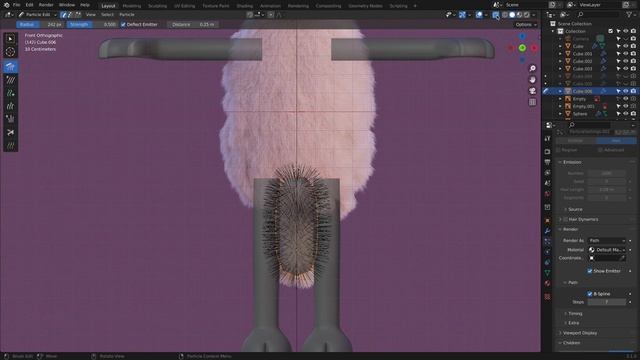Click the Steps value field
The width and height of the screenshot is (640, 360).
tap(607, 302)
